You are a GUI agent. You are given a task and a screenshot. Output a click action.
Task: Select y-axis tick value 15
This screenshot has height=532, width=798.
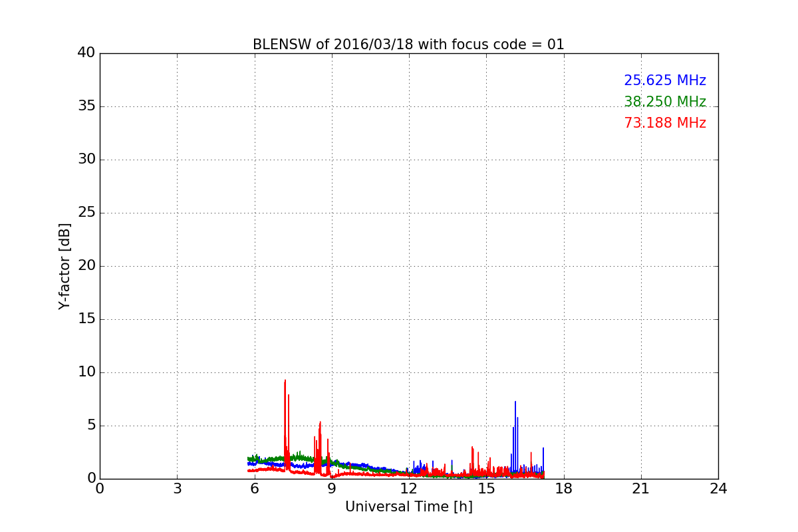pyautogui.click(x=86, y=319)
